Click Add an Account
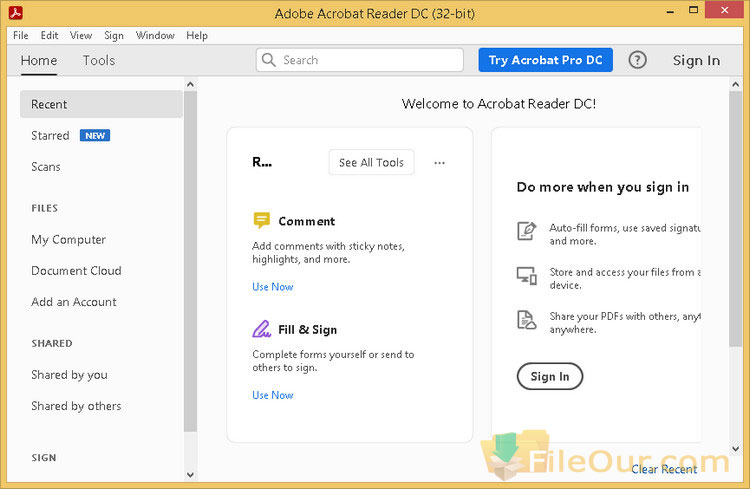Viewport: 750px width, 489px height. point(74,302)
